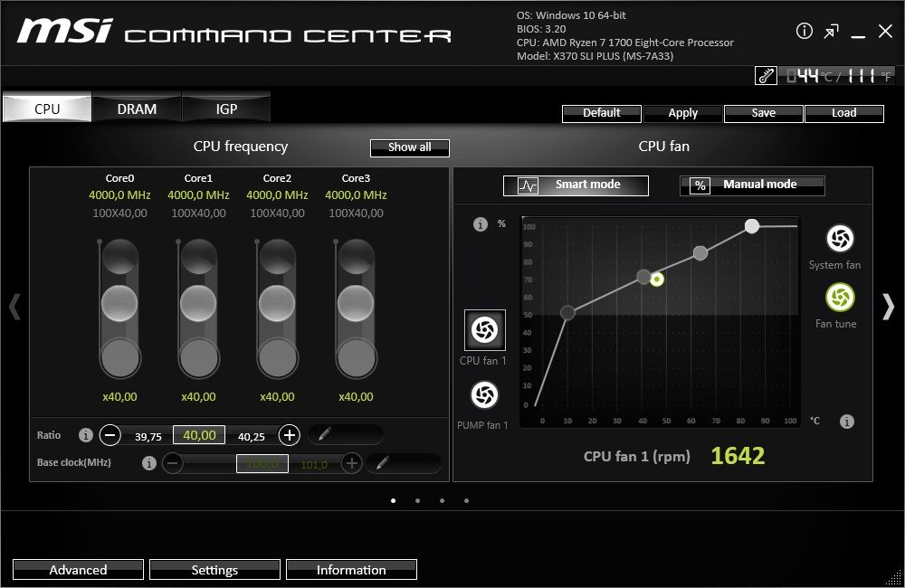The width and height of the screenshot is (905, 588).
Task: Select the fourth page indicator dot
Action: pos(466,500)
